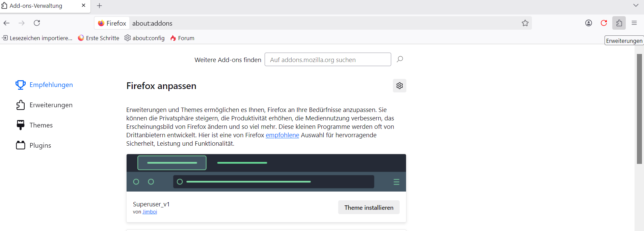Viewport: 644px width, 231px height.
Task: Open the hamburger application menu
Action: pos(634,23)
